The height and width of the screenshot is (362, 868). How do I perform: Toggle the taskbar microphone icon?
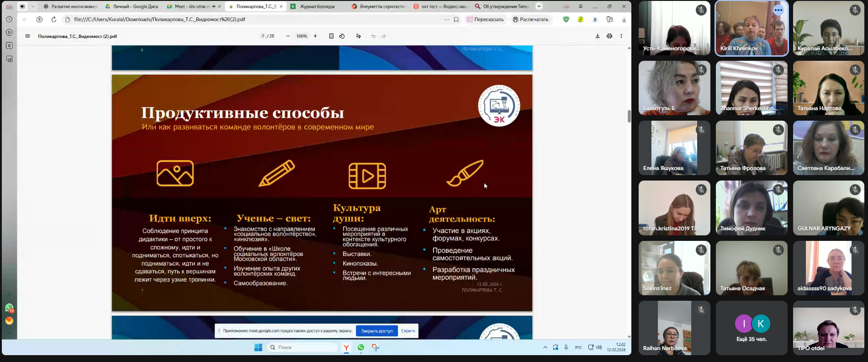tap(566, 347)
